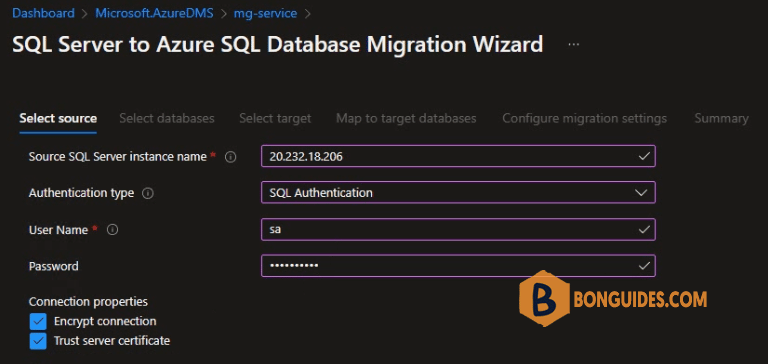This screenshot has width=768, height=364.
Task: Click the Connection properties heading
Action: (x=88, y=302)
